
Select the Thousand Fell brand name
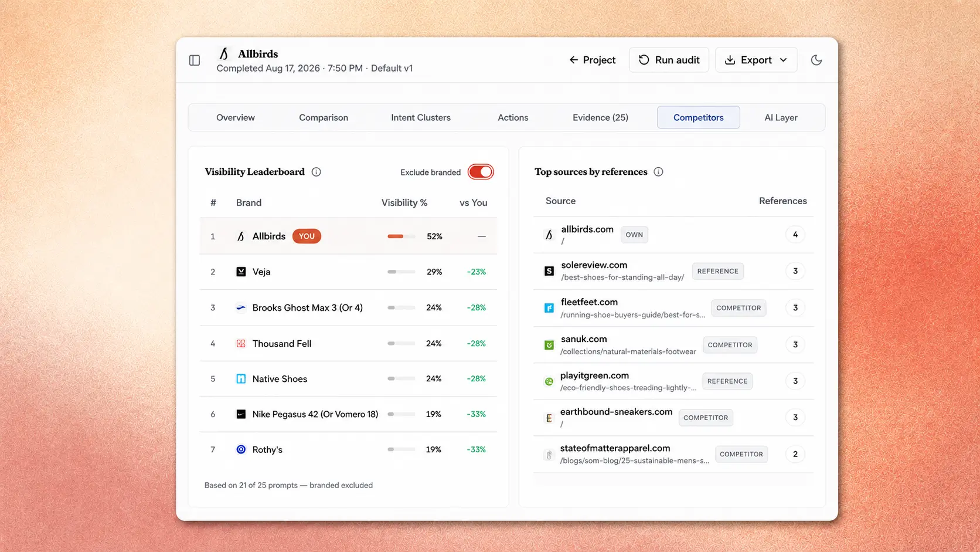point(282,344)
